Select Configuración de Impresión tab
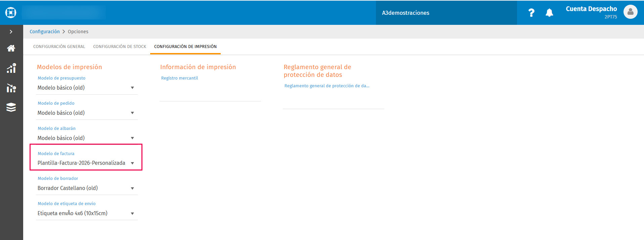Image resolution: width=644 pixels, height=240 pixels. [x=185, y=47]
